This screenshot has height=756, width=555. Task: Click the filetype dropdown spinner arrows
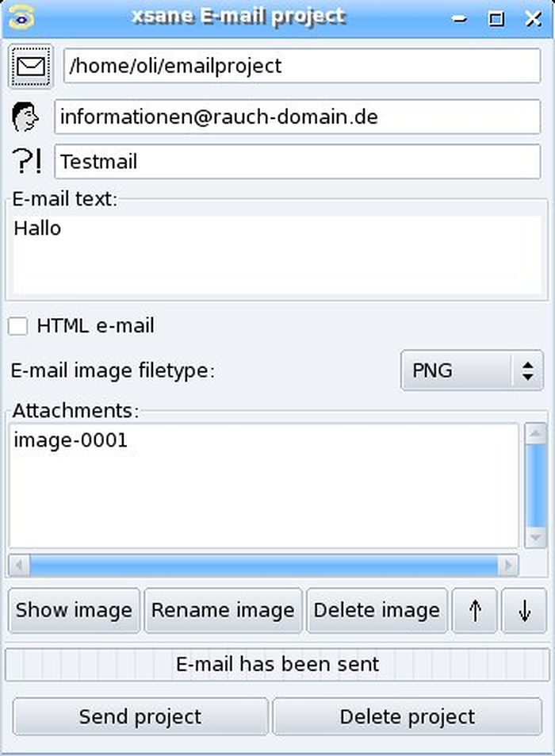click(528, 370)
